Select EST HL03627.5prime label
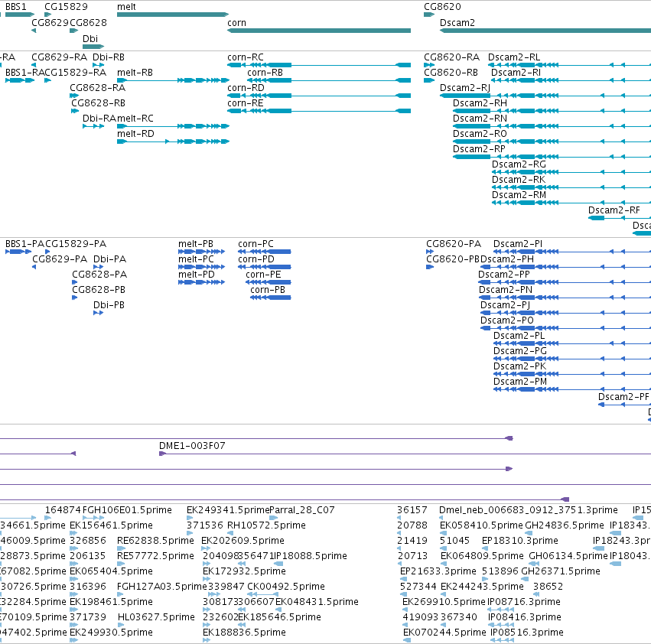The width and height of the screenshot is (651, 644). 156,617
